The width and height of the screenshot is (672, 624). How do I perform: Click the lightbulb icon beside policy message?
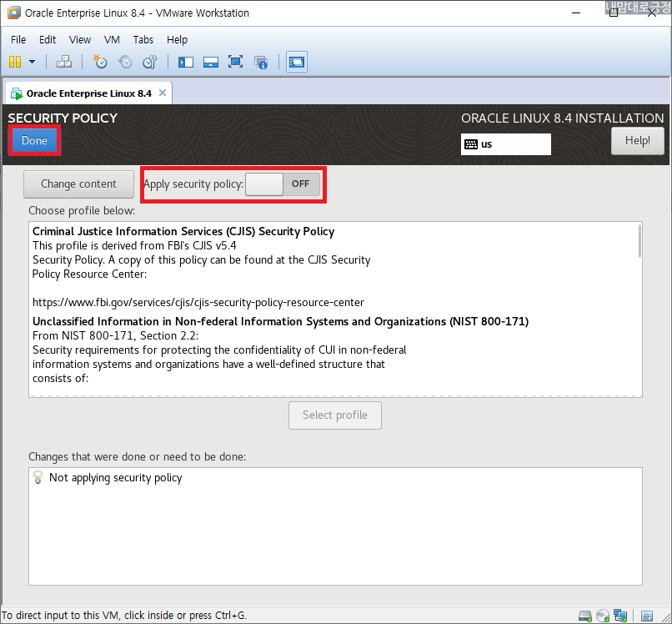click(38, 477)
